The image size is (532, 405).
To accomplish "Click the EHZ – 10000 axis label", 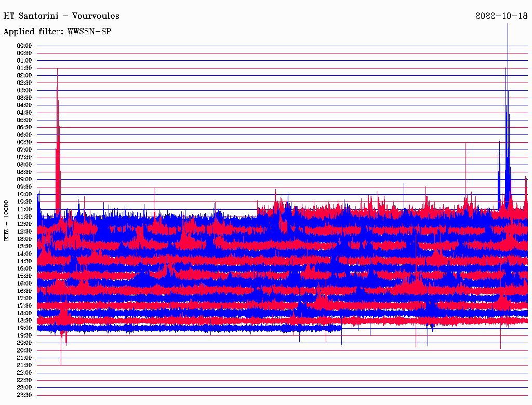I will [x=6, y=220].
